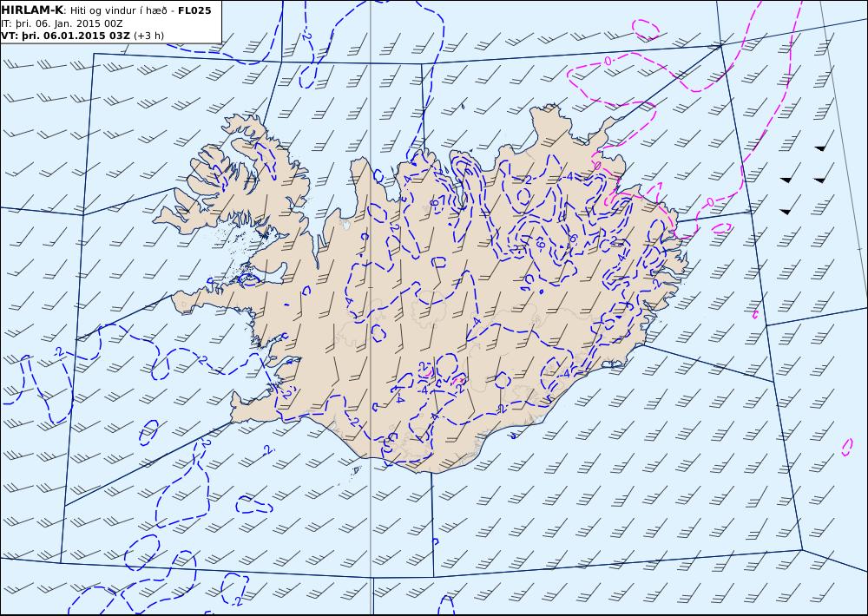Select the FL025 flight level label
The width and height of the screenshot is (868, 616).
(x=194, y=10)
